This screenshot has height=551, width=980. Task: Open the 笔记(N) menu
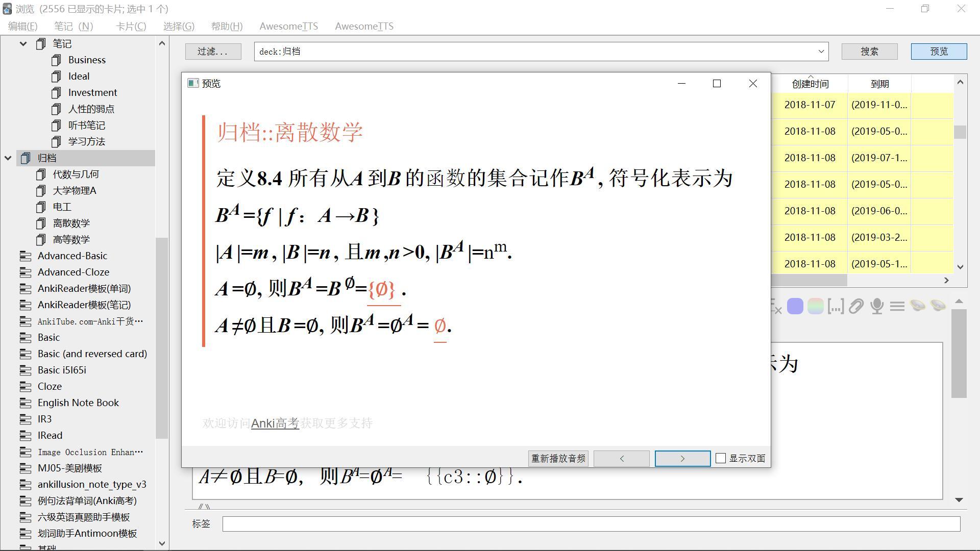(x=73, y=26)
